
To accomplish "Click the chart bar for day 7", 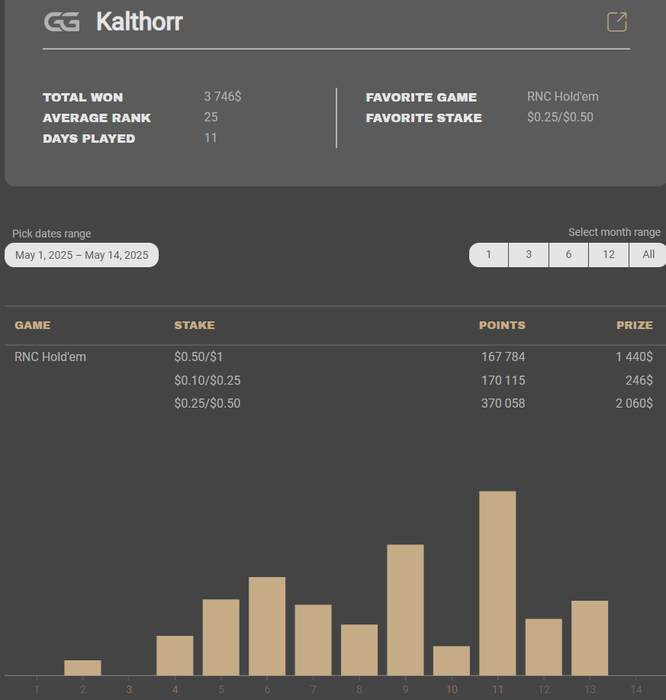I will [x=313, y=640].
